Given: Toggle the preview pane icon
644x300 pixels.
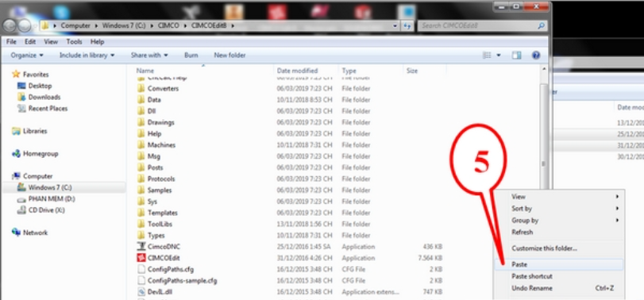Looking at the screenshot, I should point(516,56).
